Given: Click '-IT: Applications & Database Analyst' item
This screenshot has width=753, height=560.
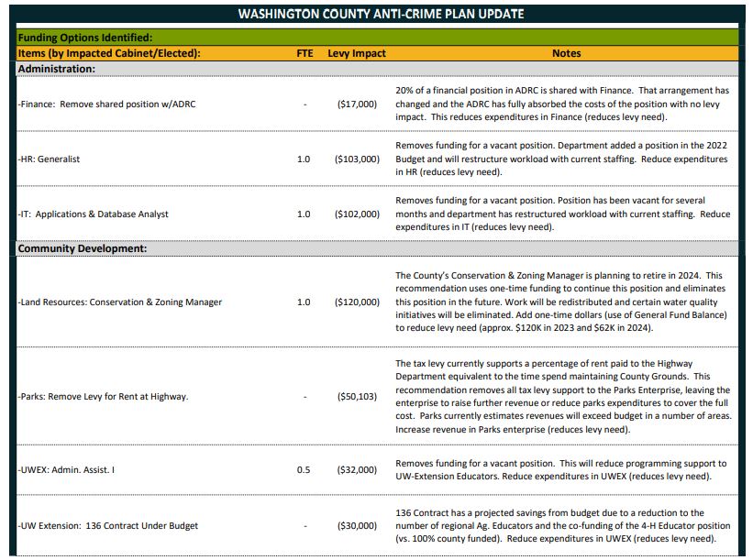Looking at the screenshot, I should coord(94,214).
